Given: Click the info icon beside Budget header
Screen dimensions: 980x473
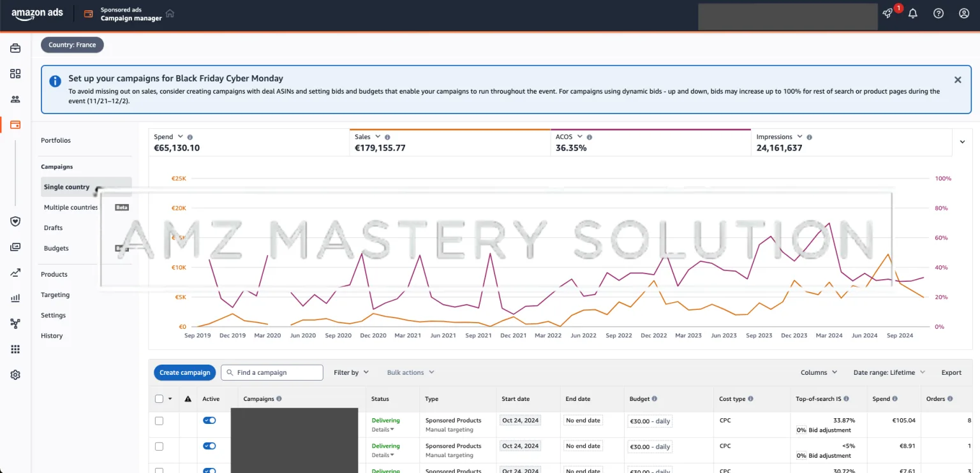Looking at the screenshot, I should 655,399.
